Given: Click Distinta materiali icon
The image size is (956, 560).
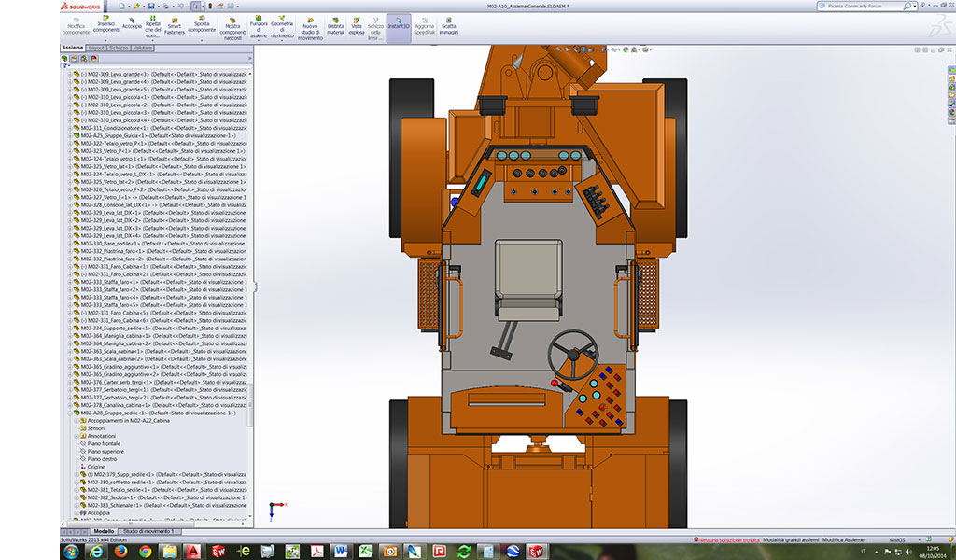Looking at the screenshot, I should click(x=335, y=24).
